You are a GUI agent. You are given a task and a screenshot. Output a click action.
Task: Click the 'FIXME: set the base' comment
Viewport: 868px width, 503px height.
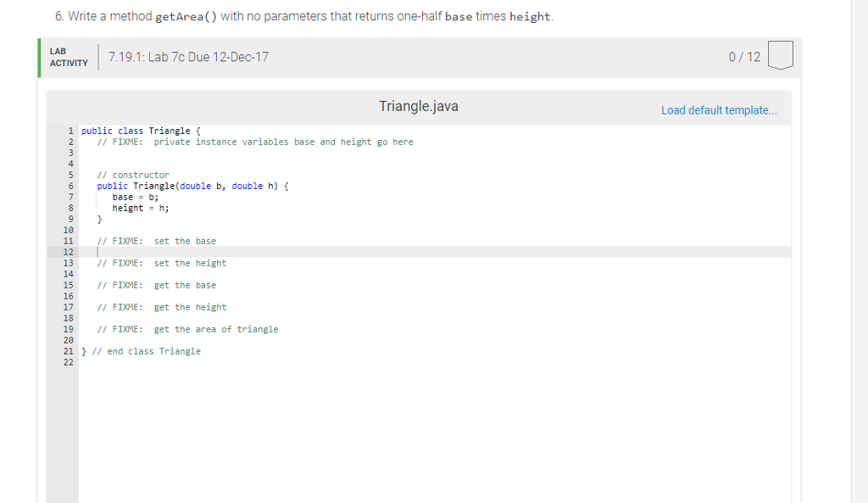pyautogui.click(x=157, y=241)
